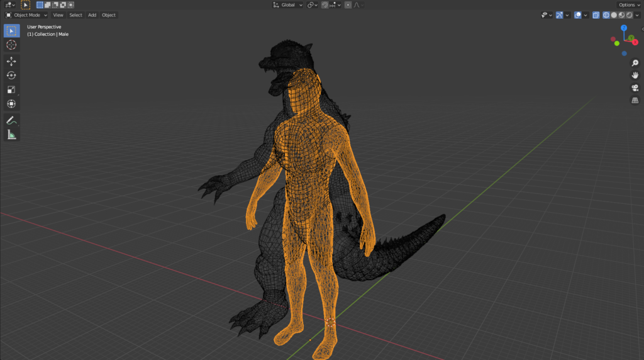Image resolution: width=644 pixels, height=360 pixels.
Task: Select the Cursor tool in the toolbar
Action: point(11,45)
